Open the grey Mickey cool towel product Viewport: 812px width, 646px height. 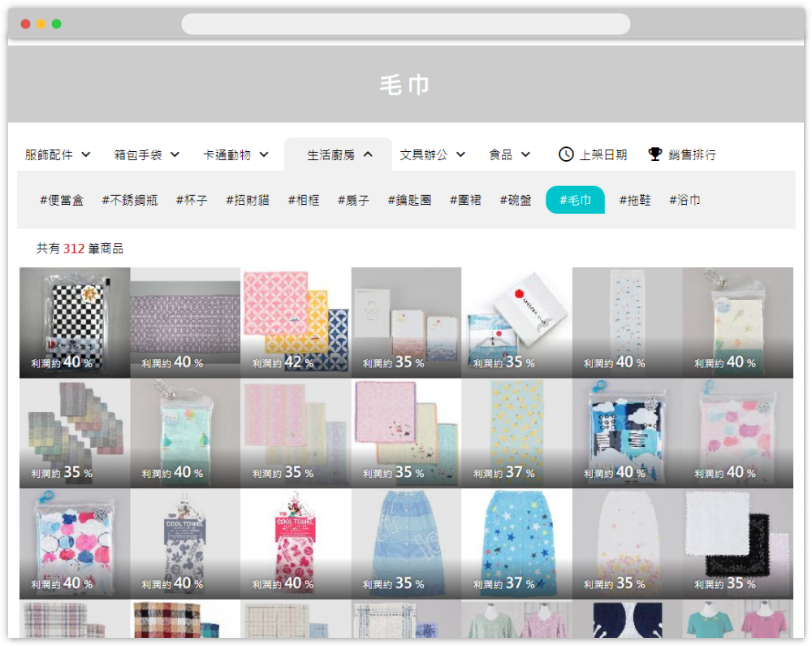pyautogui.click(x=185, y=544)
